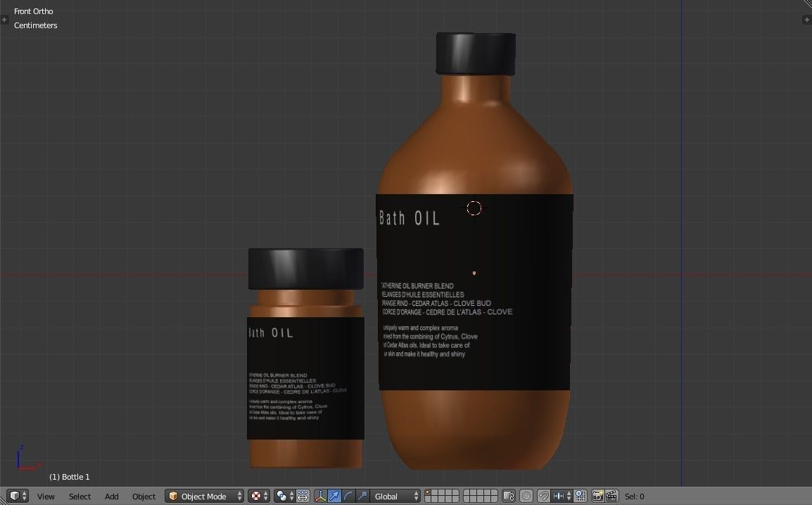Open the viewport shading selector
The image size is (812, 505).
[x=258, y=496]
